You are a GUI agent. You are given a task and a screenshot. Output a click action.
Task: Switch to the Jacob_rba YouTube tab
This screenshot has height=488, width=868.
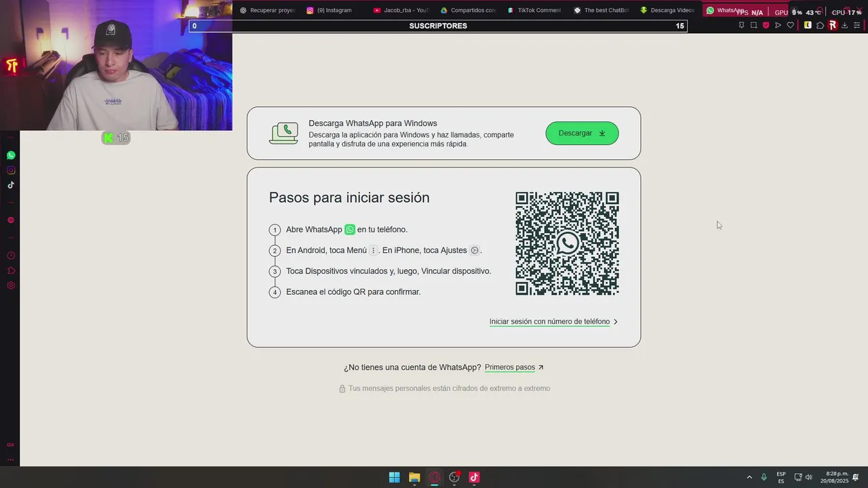click(401, 10)
